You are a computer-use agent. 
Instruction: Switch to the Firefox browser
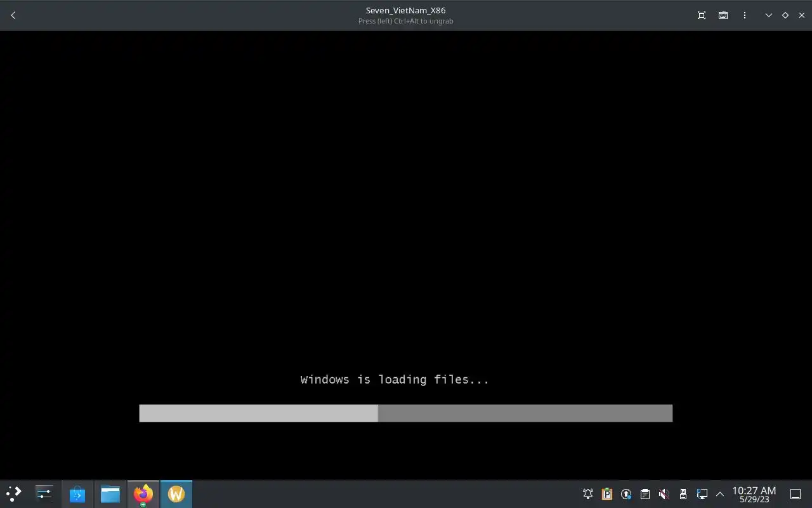pyautogui.click(x=143, y=493)
